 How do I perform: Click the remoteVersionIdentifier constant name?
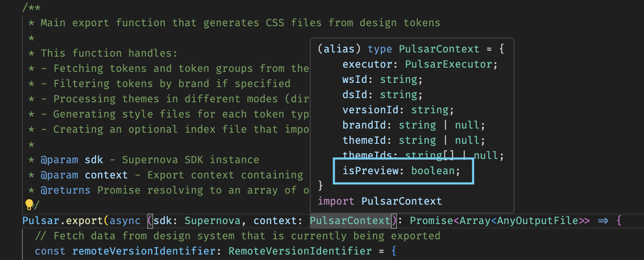click(143, 251)
